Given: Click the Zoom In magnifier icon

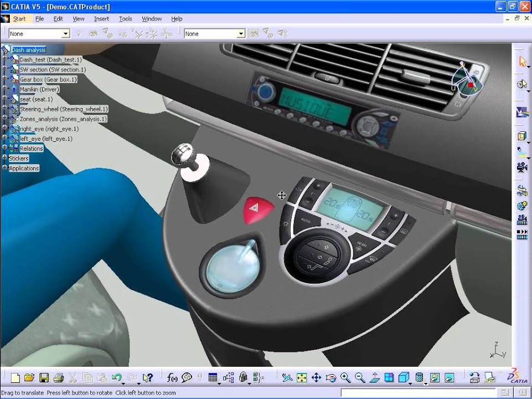Looking at the screenshot, I should pyautogui.click(x=345, y=378).
